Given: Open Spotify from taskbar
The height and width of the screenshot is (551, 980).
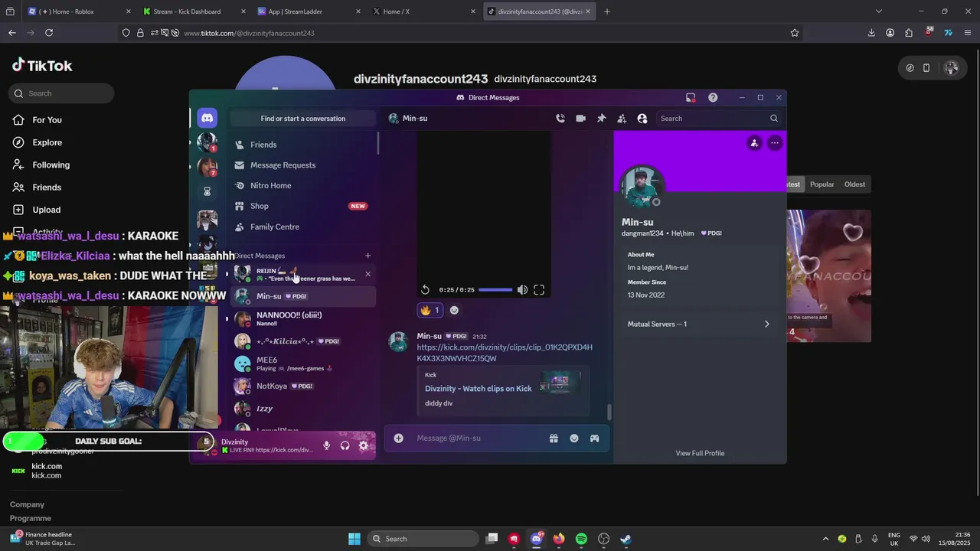Looking at the screenshot, I should (581, 539).
